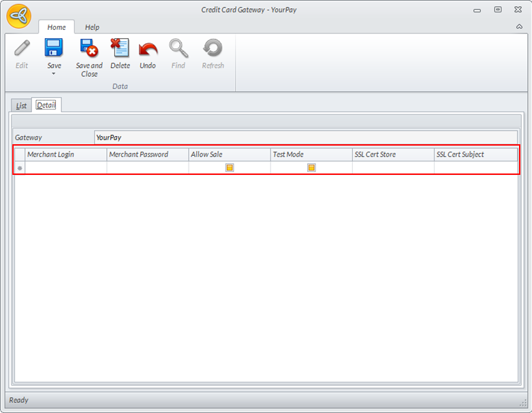This screenshot has width=532, height=413.
Task: Click the Refresh icon in ribbon
Action: pos(213,48)
